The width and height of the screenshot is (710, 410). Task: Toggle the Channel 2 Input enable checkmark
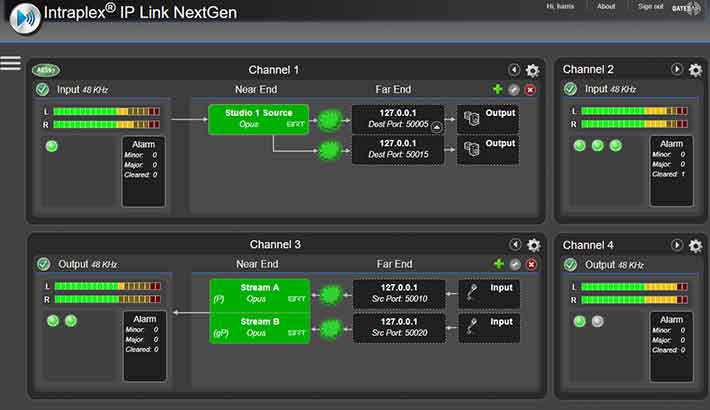(571, 90)
